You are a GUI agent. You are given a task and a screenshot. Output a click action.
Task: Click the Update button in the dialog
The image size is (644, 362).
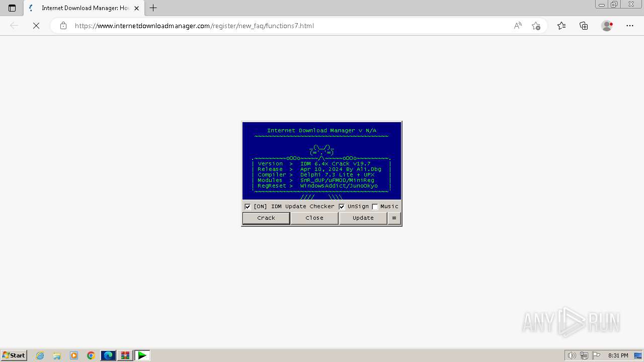coord(363,218)
